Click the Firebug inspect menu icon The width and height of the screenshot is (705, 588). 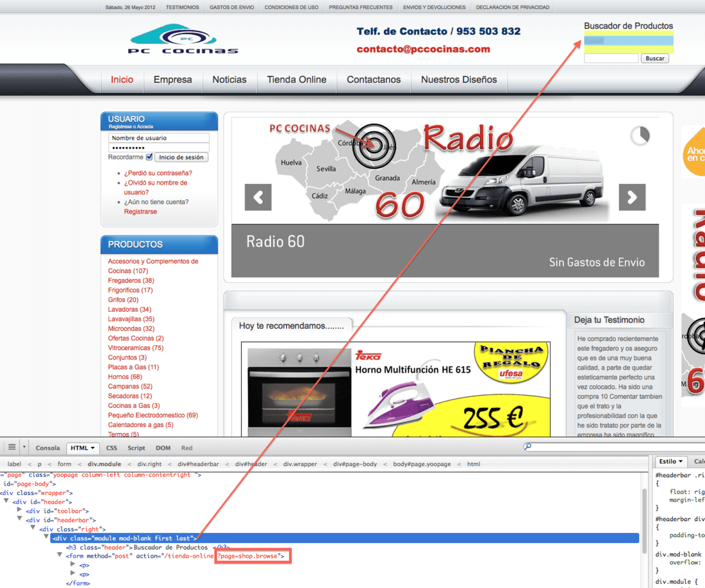pos(12,447)
